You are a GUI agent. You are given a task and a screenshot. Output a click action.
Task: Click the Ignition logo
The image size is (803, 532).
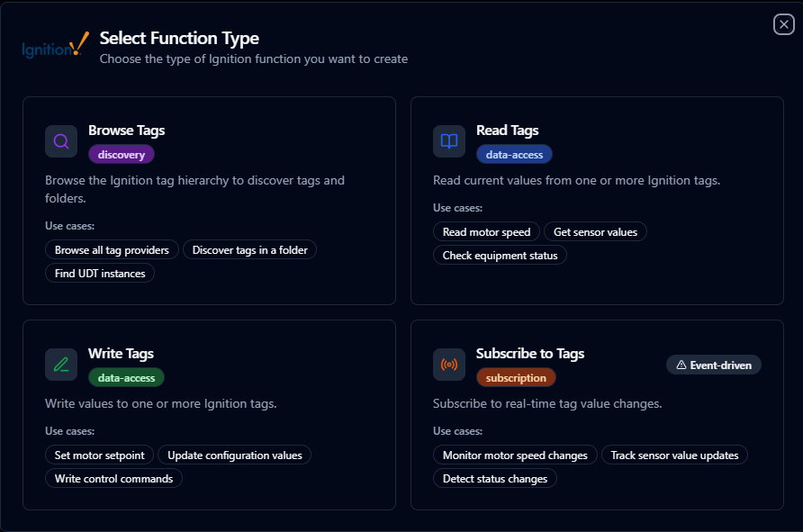[55, 47]
